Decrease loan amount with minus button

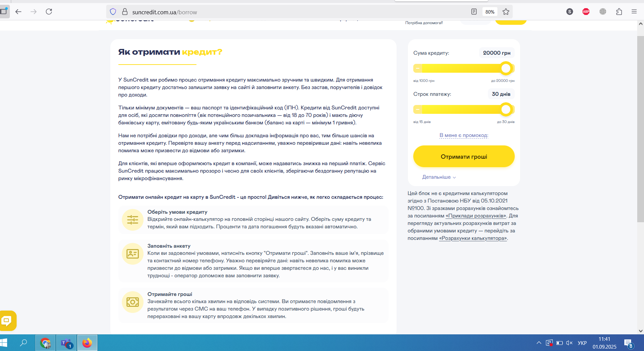pos(418,68)
